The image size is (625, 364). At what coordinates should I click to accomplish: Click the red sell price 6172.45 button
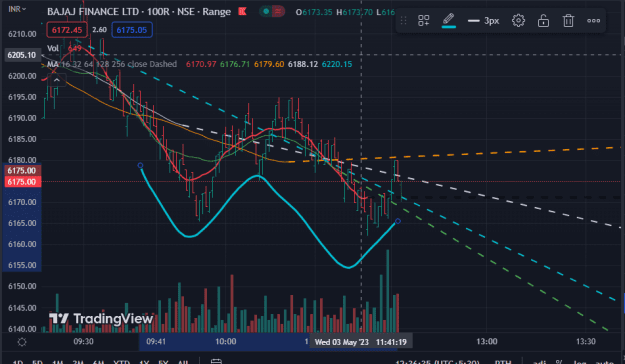point(67,30)
